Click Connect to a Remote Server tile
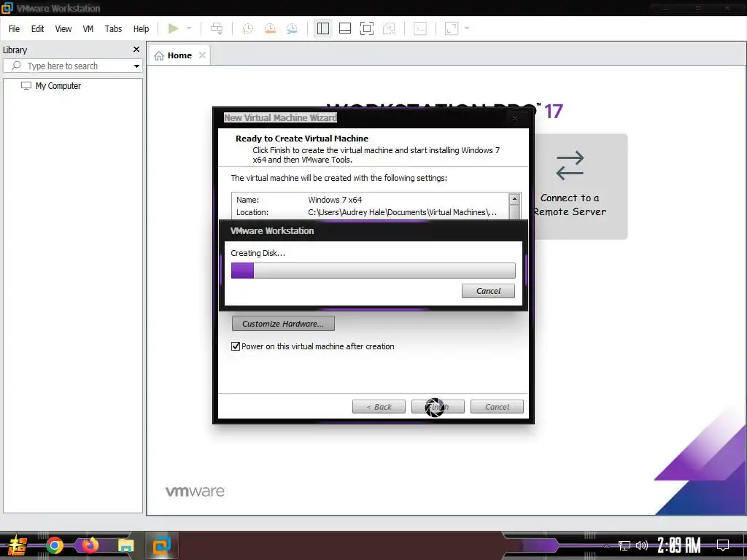747x560 pixels. [581, 186]
